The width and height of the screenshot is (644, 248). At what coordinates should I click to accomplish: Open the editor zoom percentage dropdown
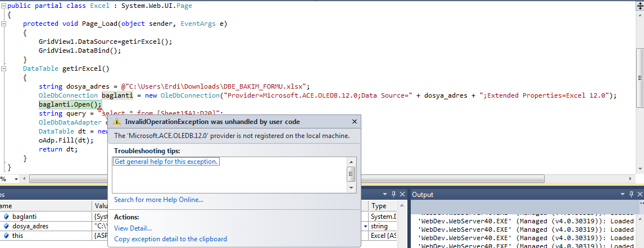pos(16,179)
